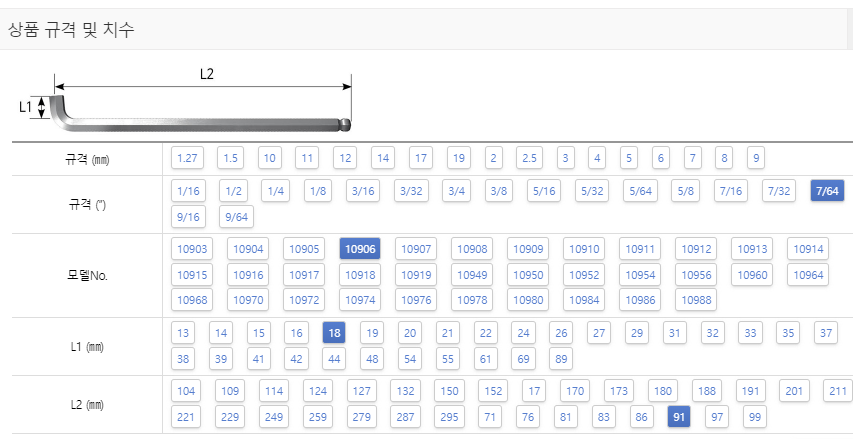The width and height of the screenshot is (853, 439).
Task: Choose L2 length 295
Action: tap(449, 417)
